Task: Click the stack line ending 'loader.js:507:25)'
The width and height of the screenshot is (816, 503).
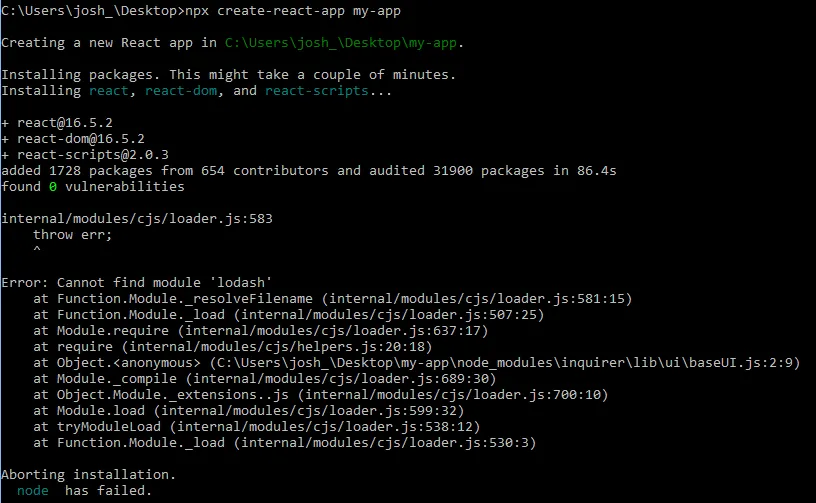Action: point(289,315)
